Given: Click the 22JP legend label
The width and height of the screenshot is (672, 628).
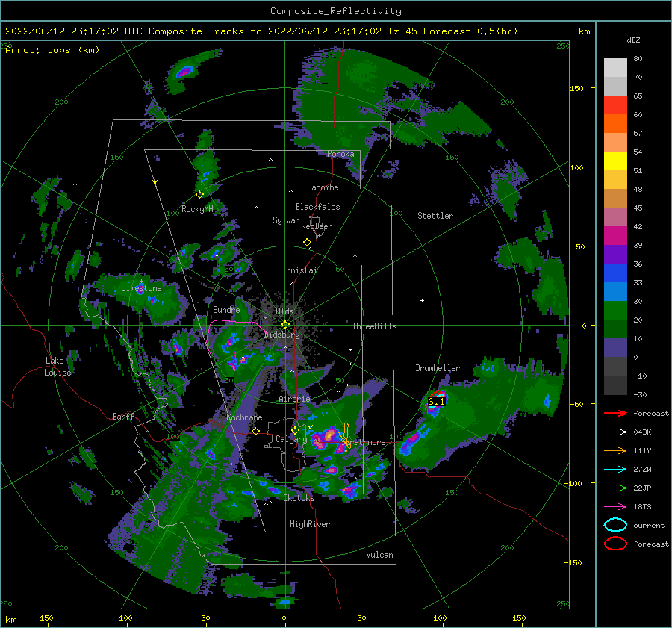Looking at the screenshot, I should point(642,488).
